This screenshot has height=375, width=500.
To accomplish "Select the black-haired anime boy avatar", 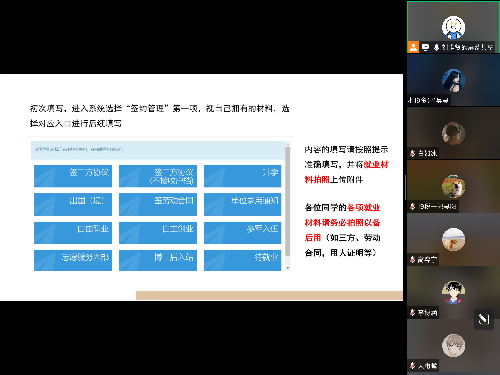I will coord(453,292).
